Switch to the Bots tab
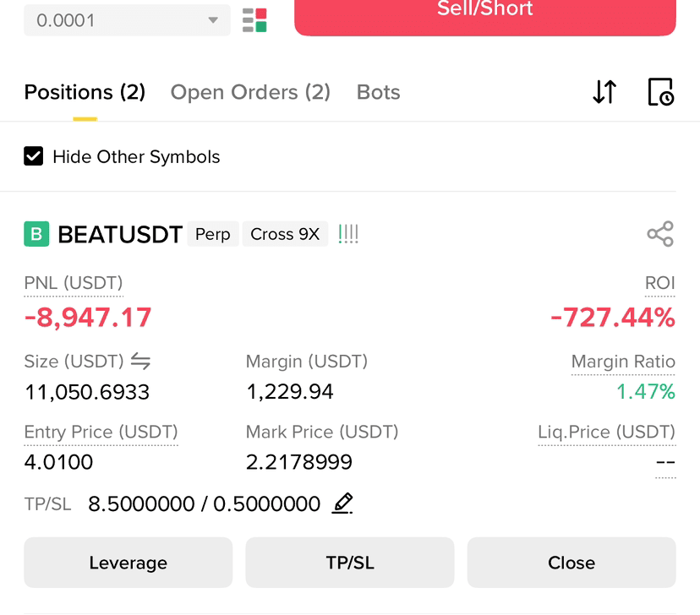Viewport: 700px width, 615px height. (x=378, y=92)
